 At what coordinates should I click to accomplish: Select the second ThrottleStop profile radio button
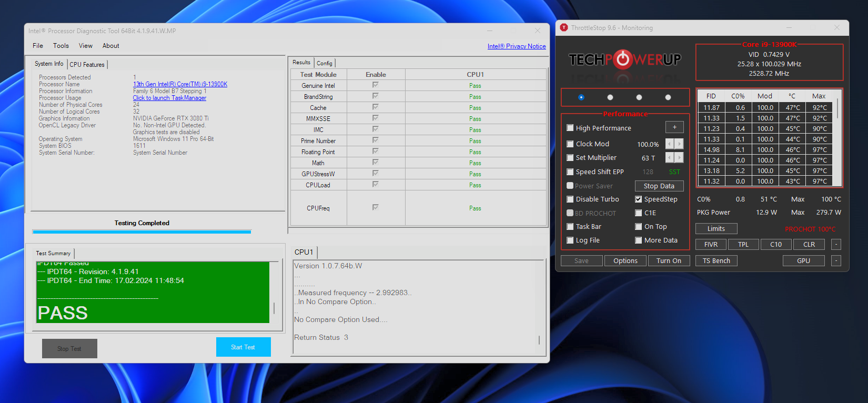(x=610, y=97)
